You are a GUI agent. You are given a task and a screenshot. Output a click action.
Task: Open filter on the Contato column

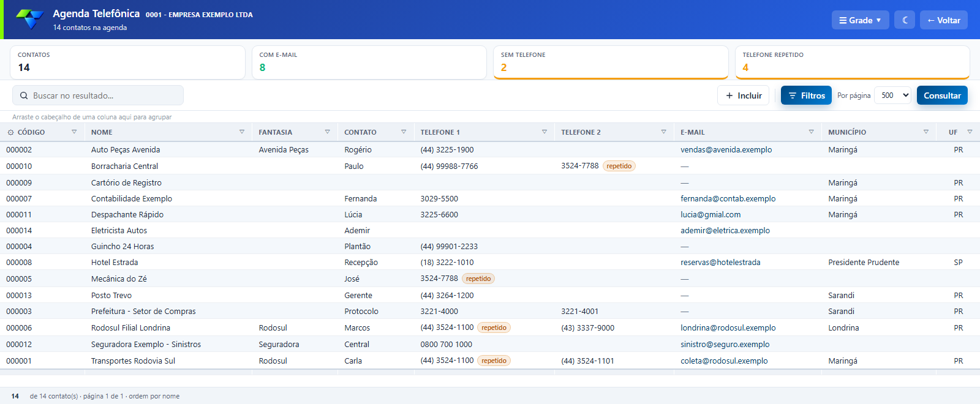tap(404, 132)
